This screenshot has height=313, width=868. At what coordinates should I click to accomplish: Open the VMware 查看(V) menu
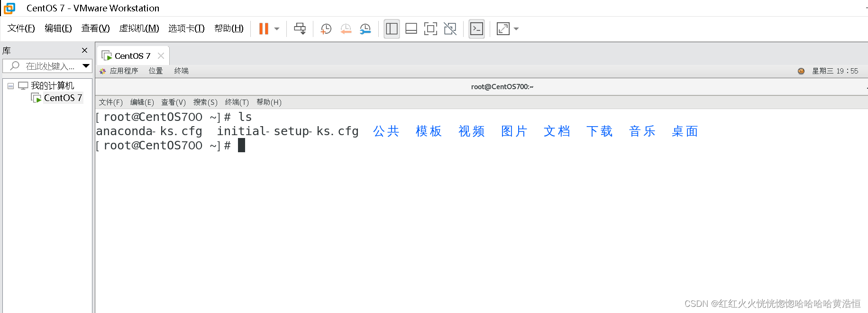95,28
